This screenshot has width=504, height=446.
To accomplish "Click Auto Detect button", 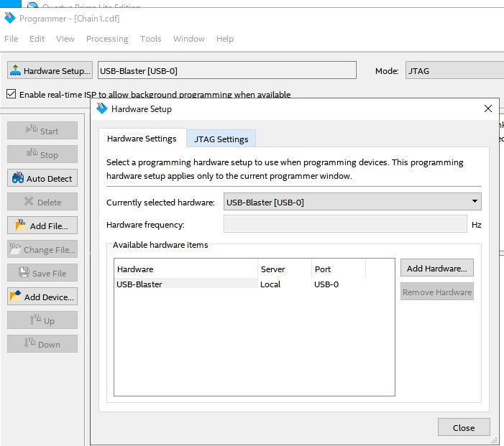I will coord(42,178).
